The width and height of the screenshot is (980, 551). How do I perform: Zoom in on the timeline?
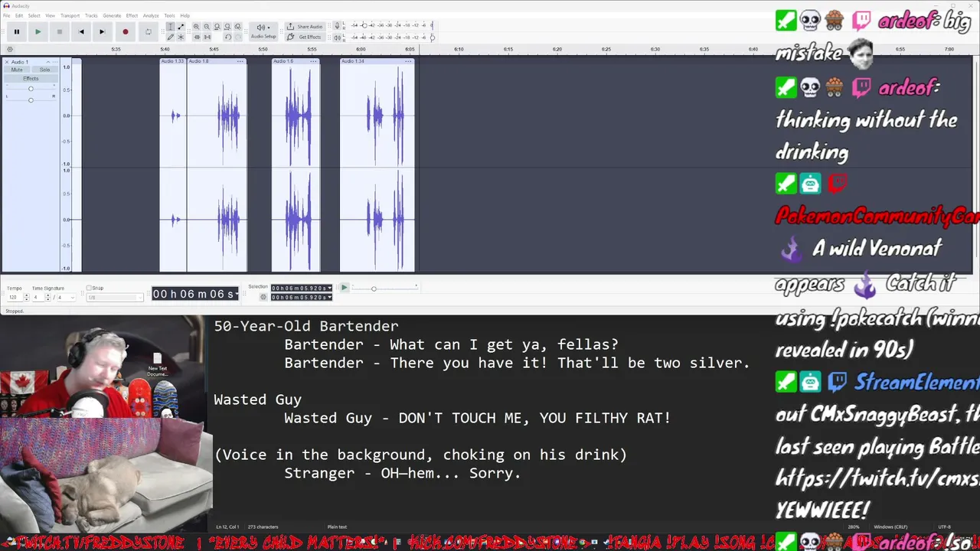(x=196, y=27)
